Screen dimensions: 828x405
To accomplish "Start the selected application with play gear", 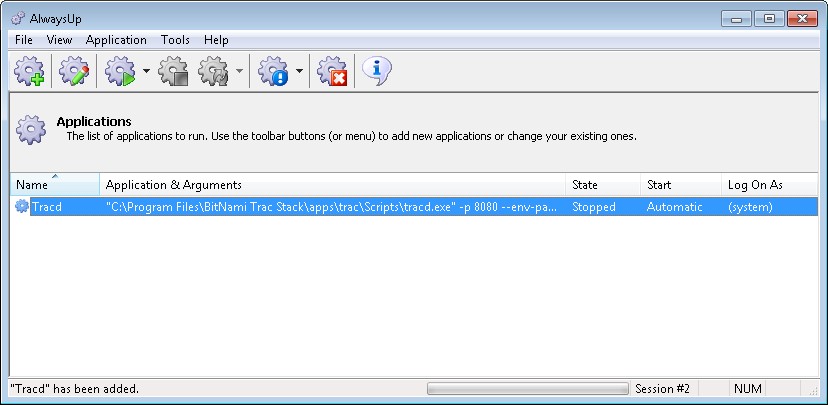I will click(x=120, y=71).
